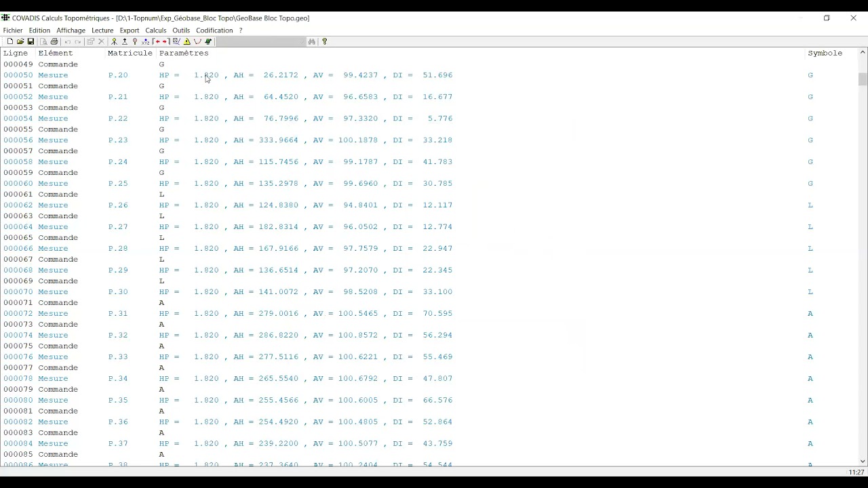Click DI value 33.218 in P.23 row
Viewport: 868px width, 488px height.
tap(437, 140)
